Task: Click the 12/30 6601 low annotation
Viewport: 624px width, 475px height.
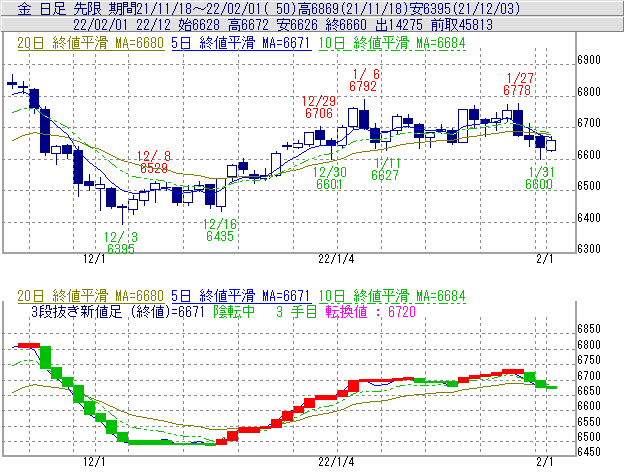Action: click(330, 178)
